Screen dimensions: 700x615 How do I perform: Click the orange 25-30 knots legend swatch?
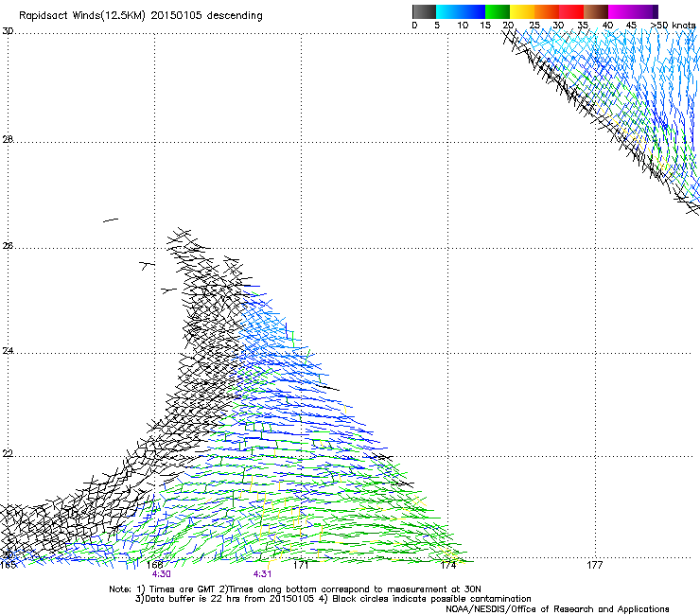tap(547, 11)
